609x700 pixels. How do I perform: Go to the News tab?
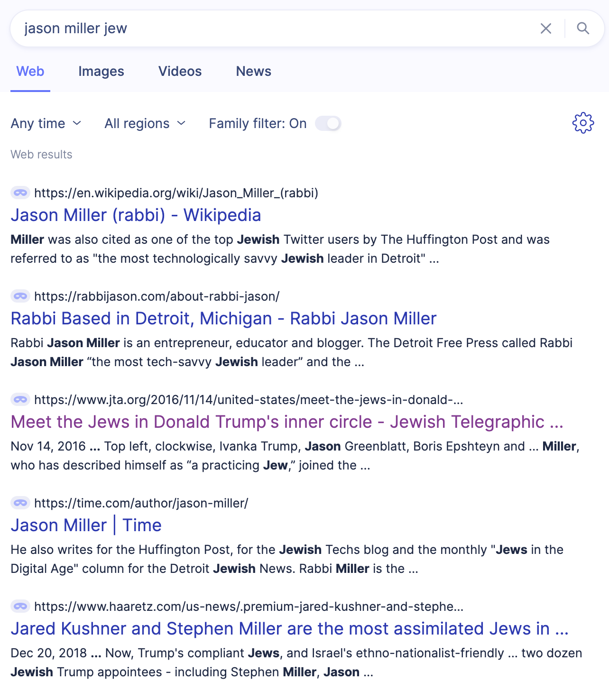coord(253,71)
